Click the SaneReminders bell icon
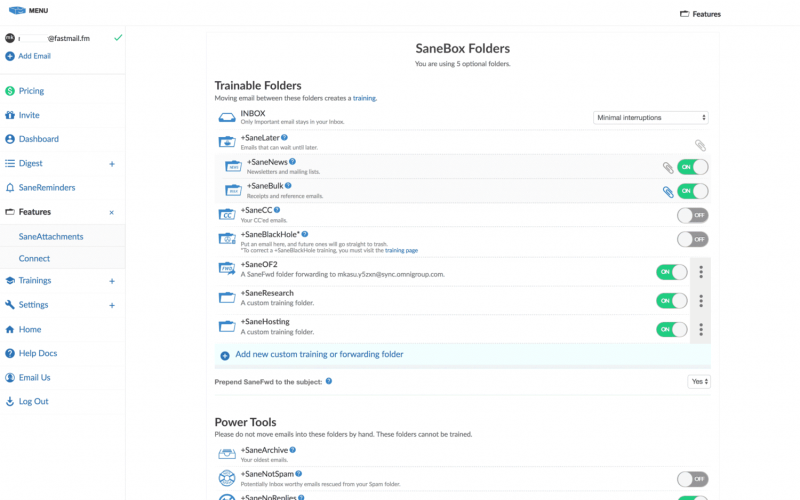Screen dimensions: 800x500 (10, 188)
